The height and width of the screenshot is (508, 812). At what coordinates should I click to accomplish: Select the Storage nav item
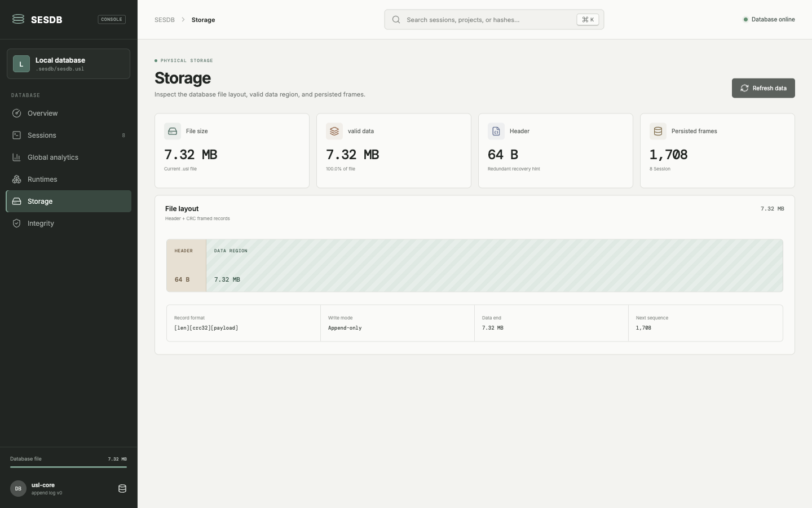point(68,201)
